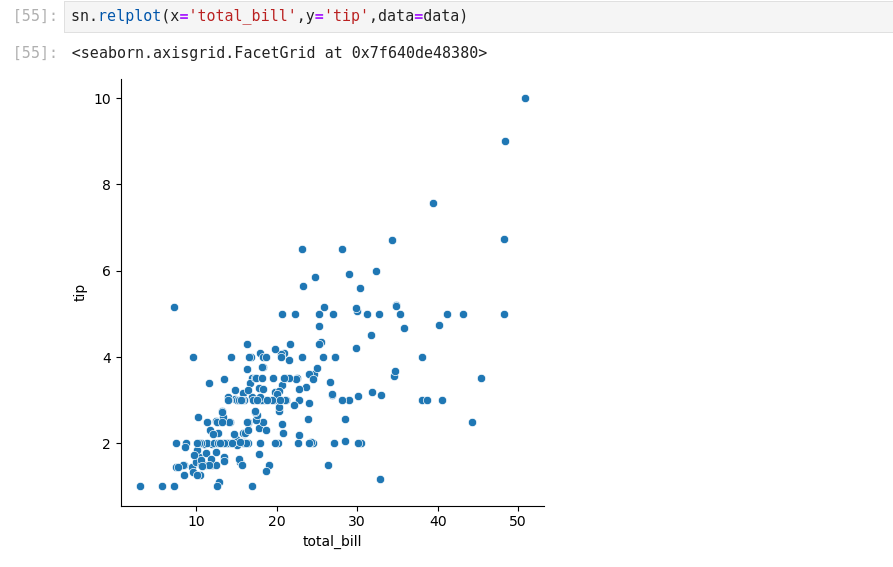Click the input prompt [55] beside the code

(35, 17)
